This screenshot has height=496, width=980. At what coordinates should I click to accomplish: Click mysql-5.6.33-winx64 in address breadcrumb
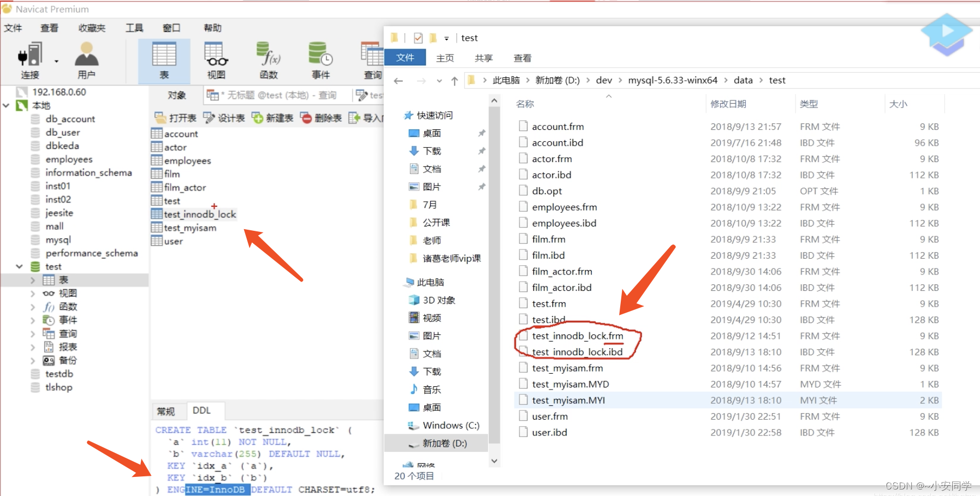tap(673, 80)
